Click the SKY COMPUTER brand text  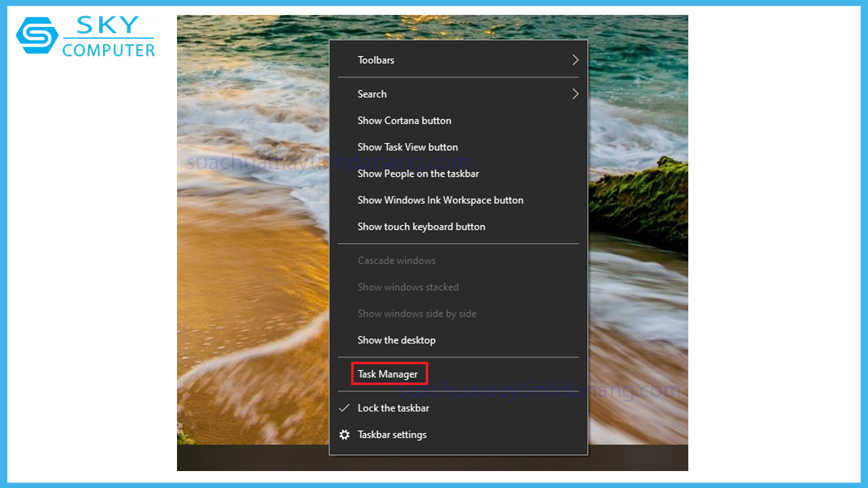pos(108,39)
